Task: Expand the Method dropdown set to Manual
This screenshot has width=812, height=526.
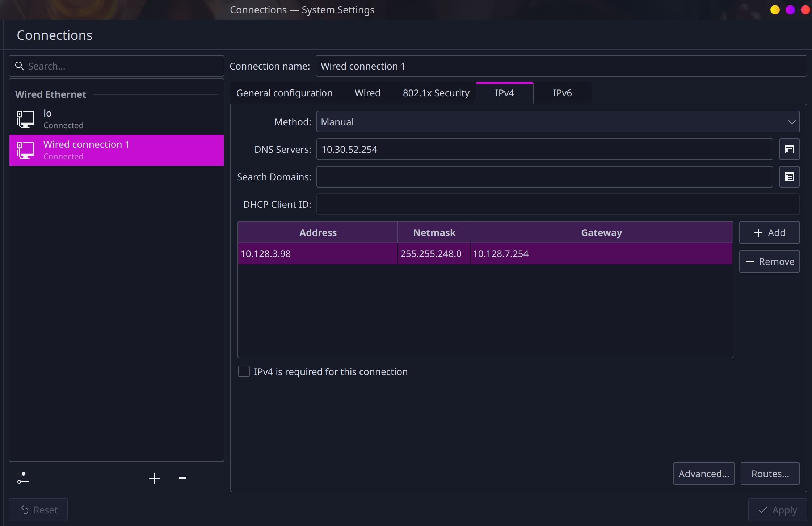Action: (x=558, y=122)
